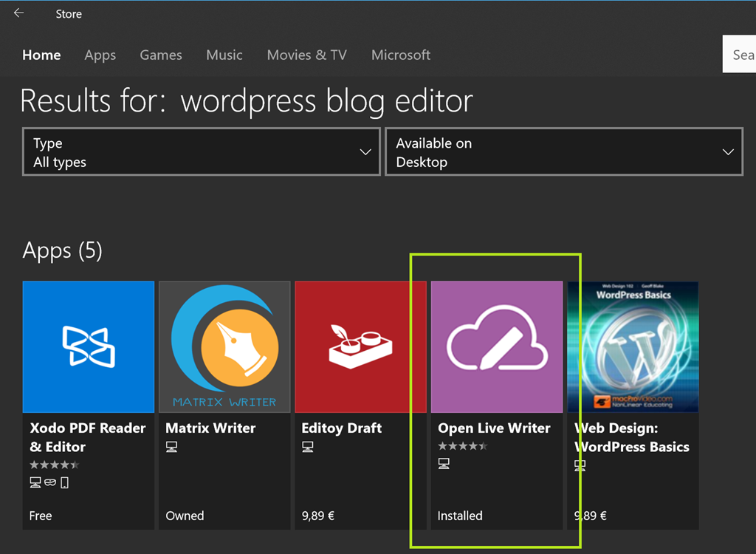Select the Microsoft tab

pyautogui.click(x=401, y=55)
